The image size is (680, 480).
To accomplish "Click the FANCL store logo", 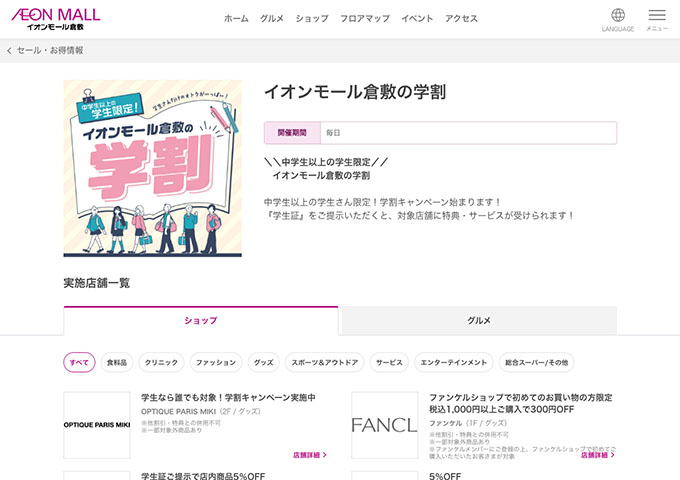I will point(385,425).
